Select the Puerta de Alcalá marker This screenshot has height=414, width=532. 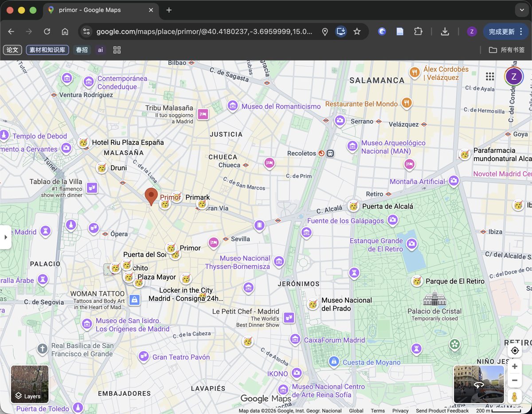tap(353, 206)
